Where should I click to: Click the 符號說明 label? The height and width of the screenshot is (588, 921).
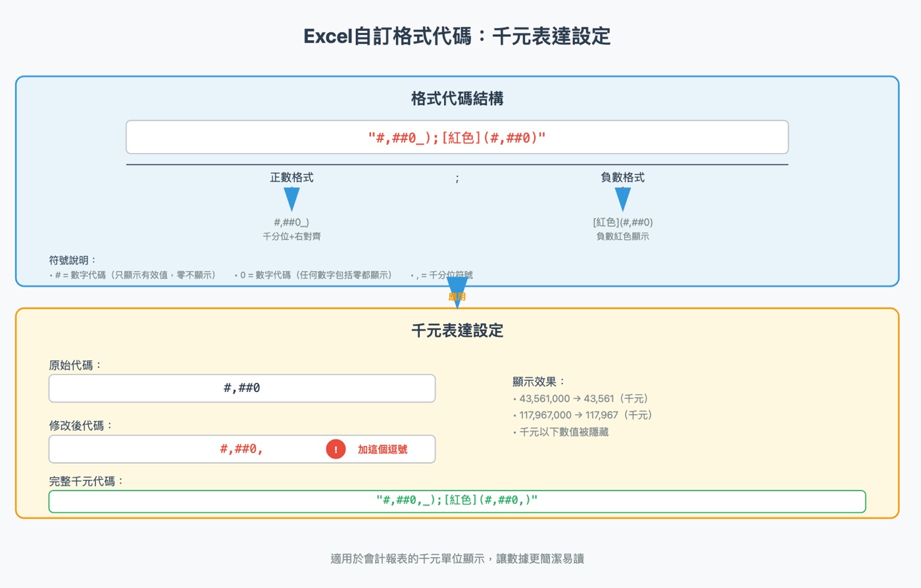click(x=72, y=260)
